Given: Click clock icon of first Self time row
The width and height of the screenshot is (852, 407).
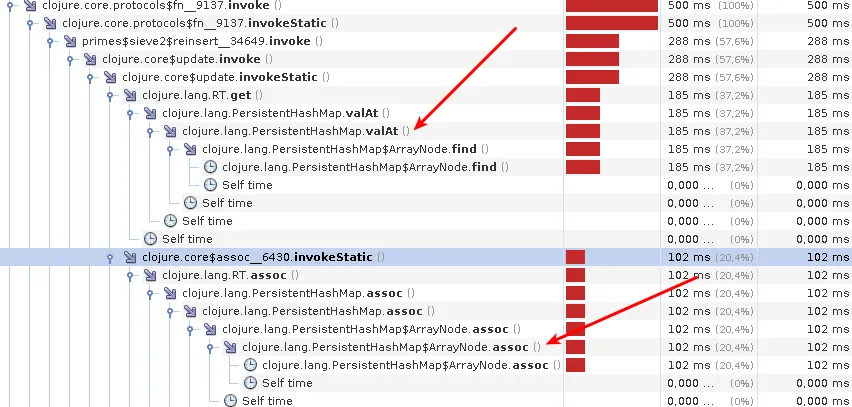Looking at the screenshot, I should [210, 185].
